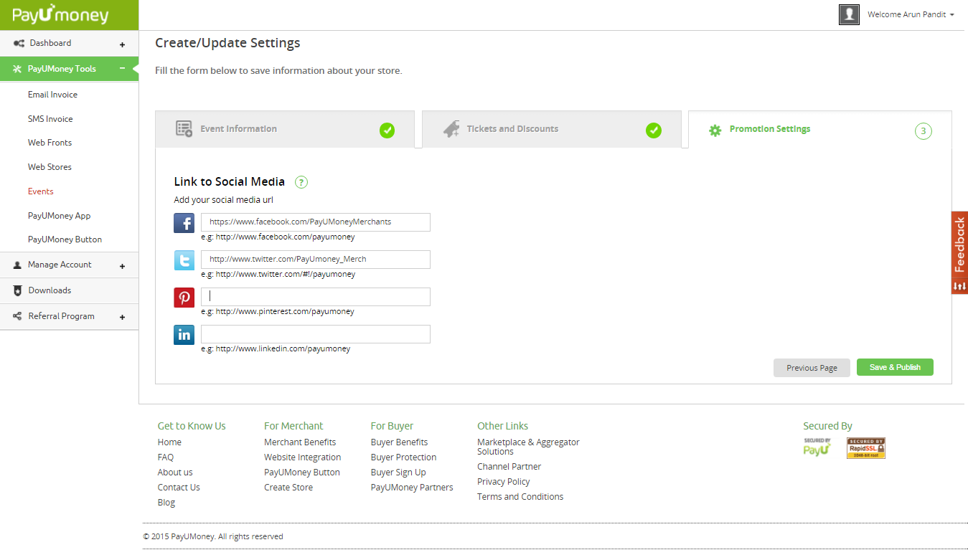Click the PayUmoney logo
Viewport: 968px width, 560px height.
[61, 14]
